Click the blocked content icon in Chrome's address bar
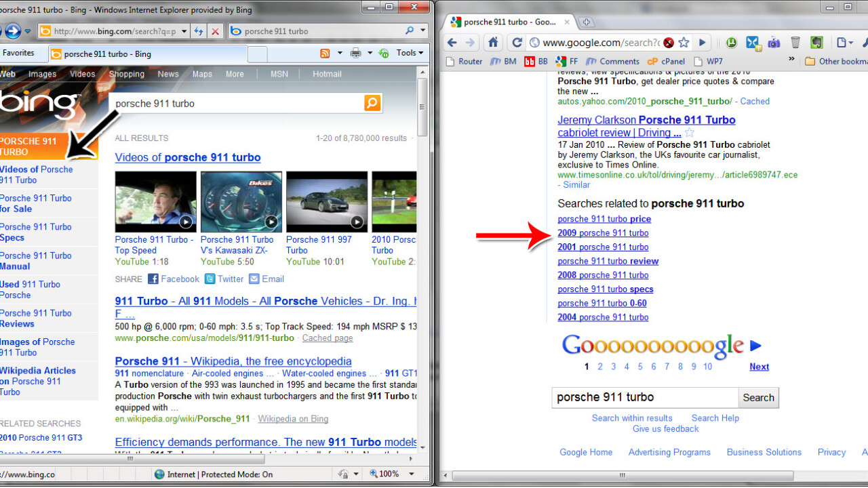The width and height of the screenshot is (868, 488). point(669,43)
